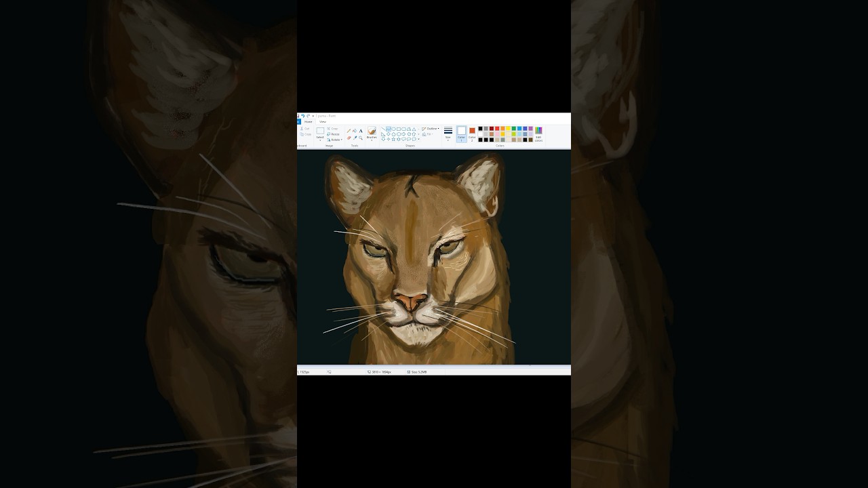Open the Rotate dropdown menu
The width and height of the screenshot is (868, 488).
(335, 140)
